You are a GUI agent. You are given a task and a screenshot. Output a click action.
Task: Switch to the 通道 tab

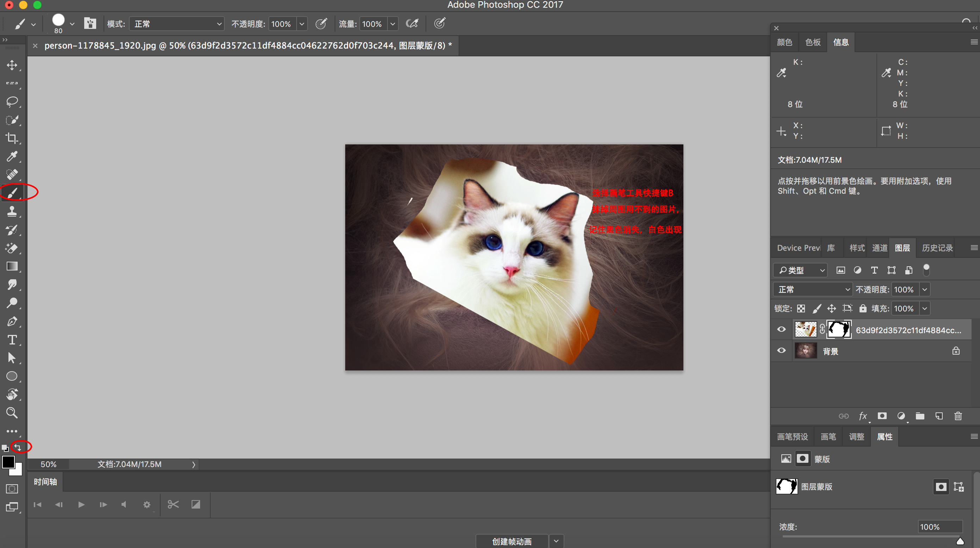pos(879,248)
